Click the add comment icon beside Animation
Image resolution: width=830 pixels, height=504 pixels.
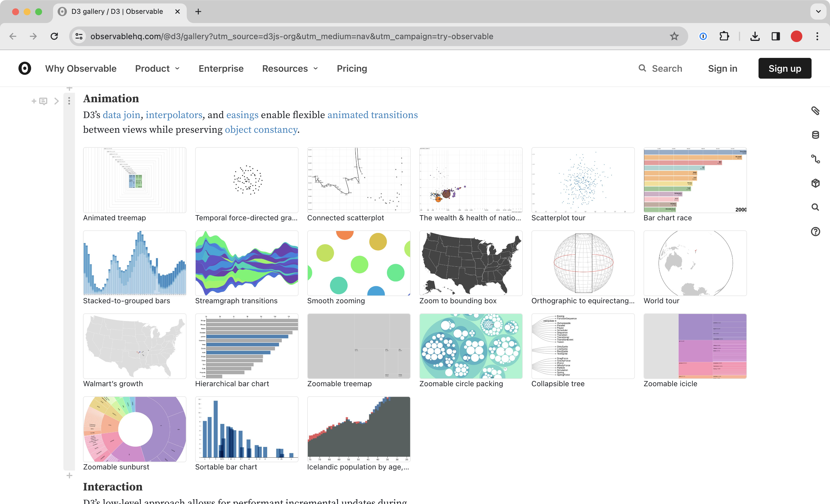click(x=43, y=101)
